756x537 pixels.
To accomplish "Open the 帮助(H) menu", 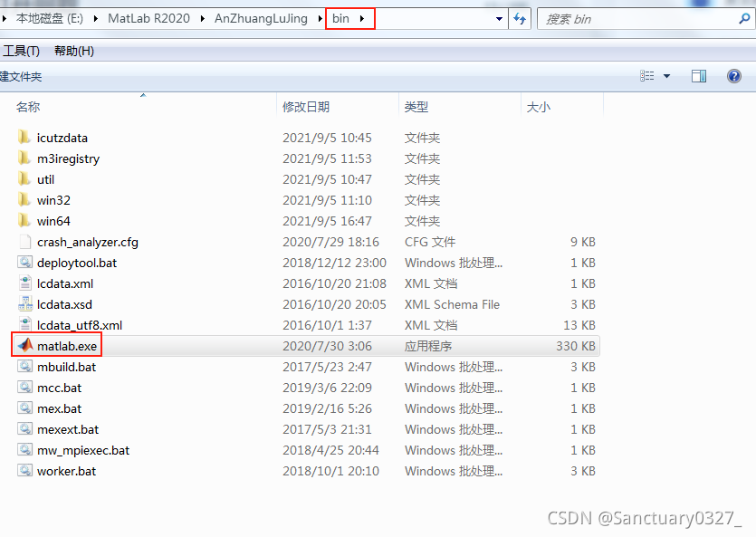I will tap(74, 51).
